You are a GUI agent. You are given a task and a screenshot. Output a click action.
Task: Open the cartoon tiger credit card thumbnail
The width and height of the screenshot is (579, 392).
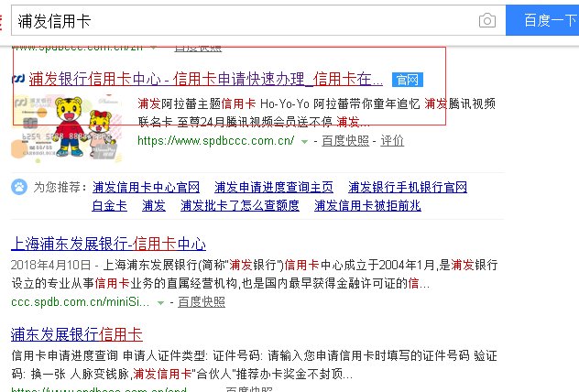tap(66, 127)
